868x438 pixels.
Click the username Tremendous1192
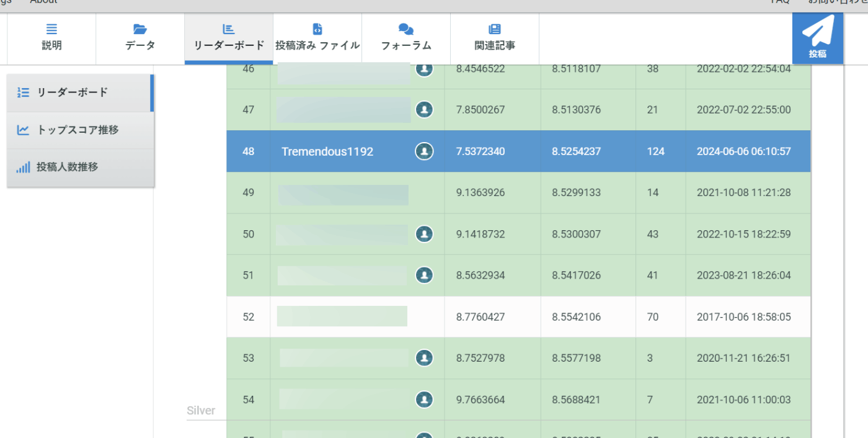point(327,151)
